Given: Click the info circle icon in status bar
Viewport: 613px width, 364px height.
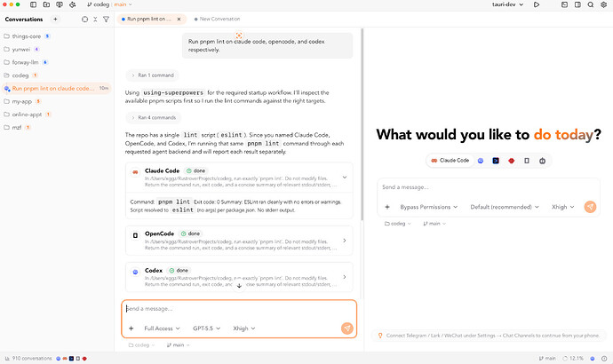Looking at the screenshot, I should coord(604,359).
